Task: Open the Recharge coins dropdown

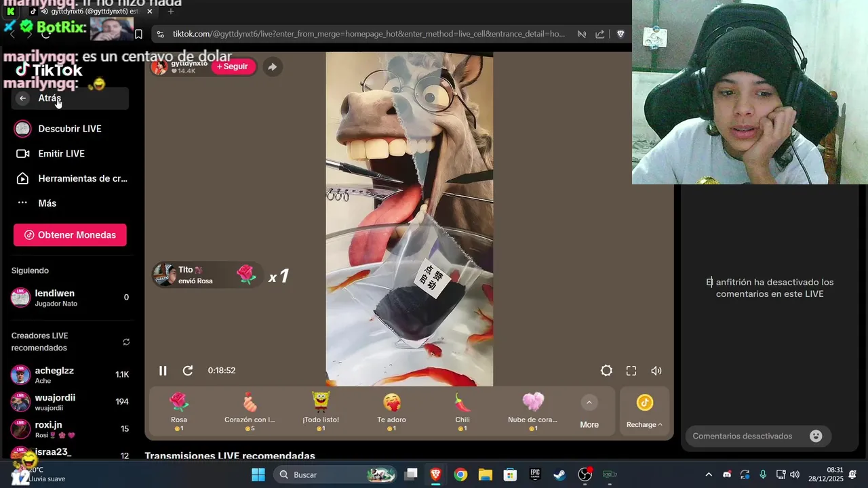Action: 644,412
